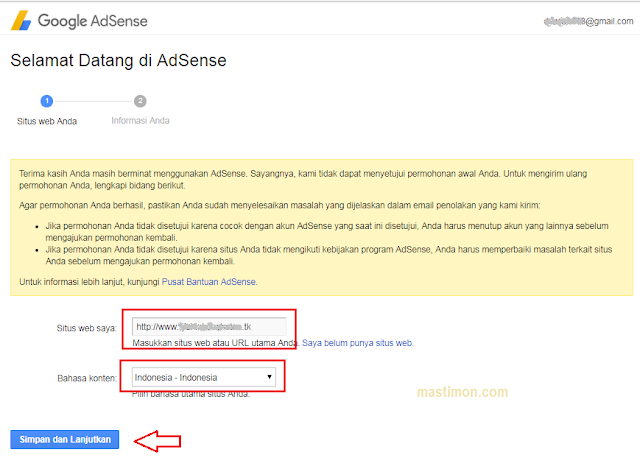Click the Situs web saya label
This screenshot has width=640, height=458.
[87, 328]
